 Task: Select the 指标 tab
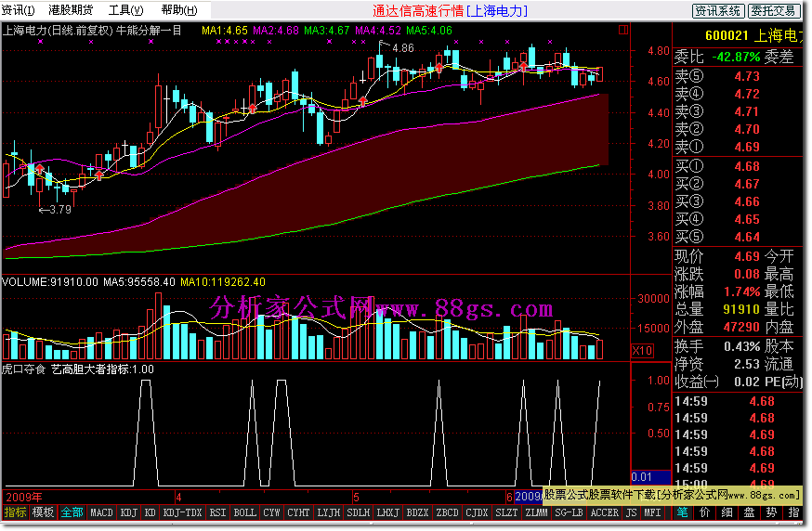coord(15,512)
